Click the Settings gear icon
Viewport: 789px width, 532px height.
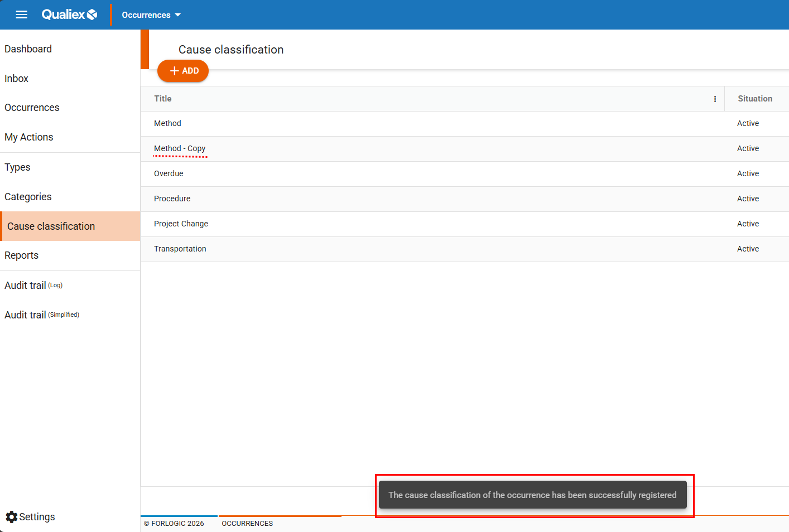[12, 517]
